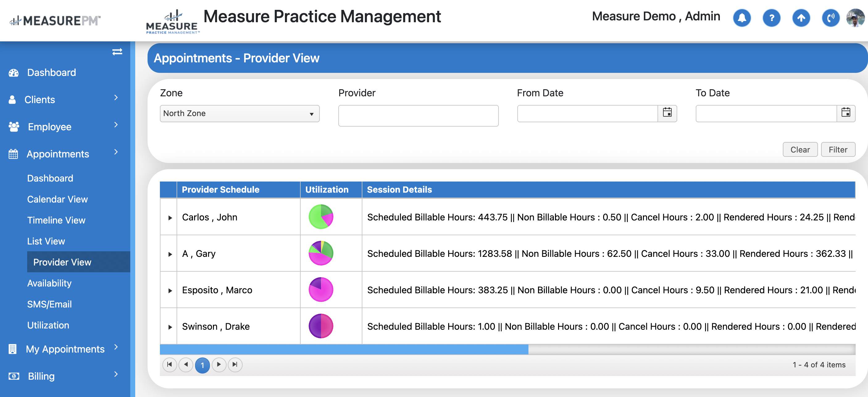Open the user profile avatar
This screenshot has height=397, width=868.
pyautogui.click(x=856, y=18)
